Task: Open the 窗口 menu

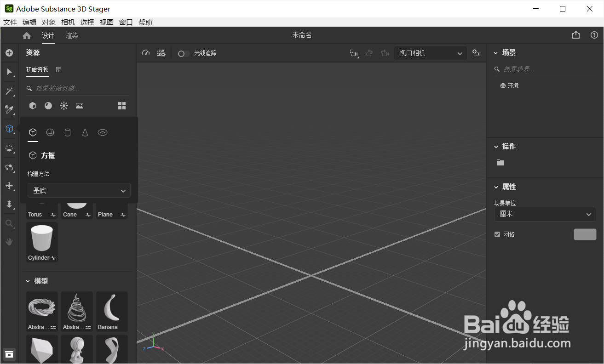Action: tap(126, 22)
